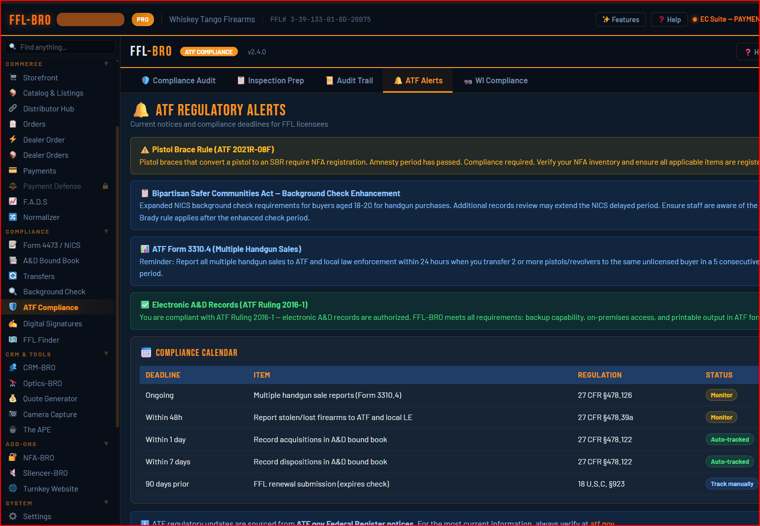Open the Pistol Brace Rule alert title
This screenshot has width=760, height=526.
[x=213, y=149]
